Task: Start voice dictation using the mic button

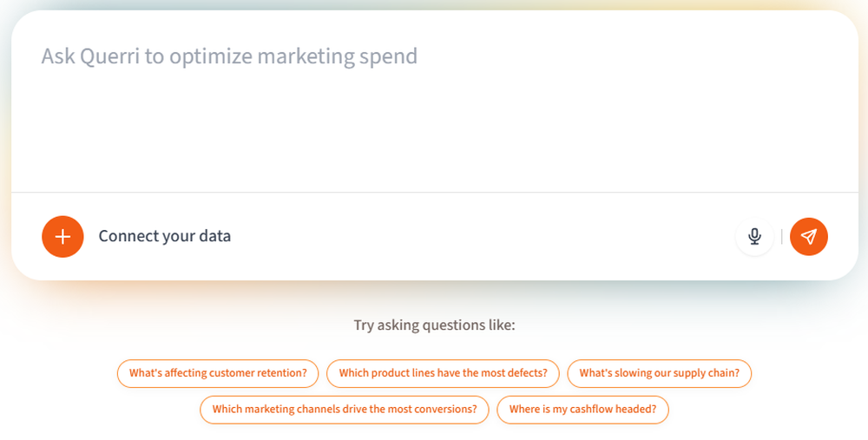Action: tap(755, 236)
